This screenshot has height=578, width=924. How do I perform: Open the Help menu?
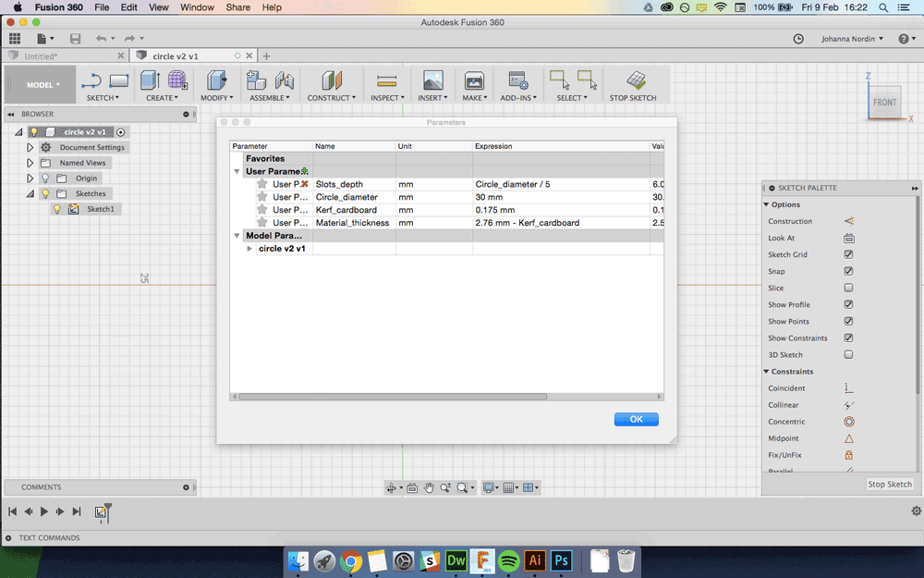tap(272, 7)
